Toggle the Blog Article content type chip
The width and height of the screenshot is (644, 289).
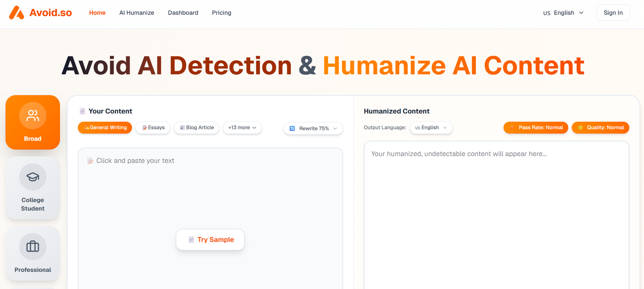tap(196, 127)
